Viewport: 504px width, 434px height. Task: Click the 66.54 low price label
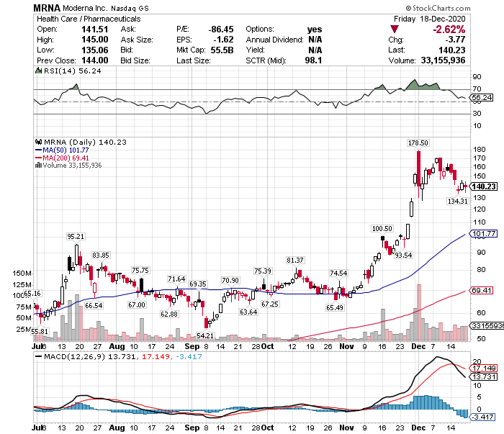point(94,305)
